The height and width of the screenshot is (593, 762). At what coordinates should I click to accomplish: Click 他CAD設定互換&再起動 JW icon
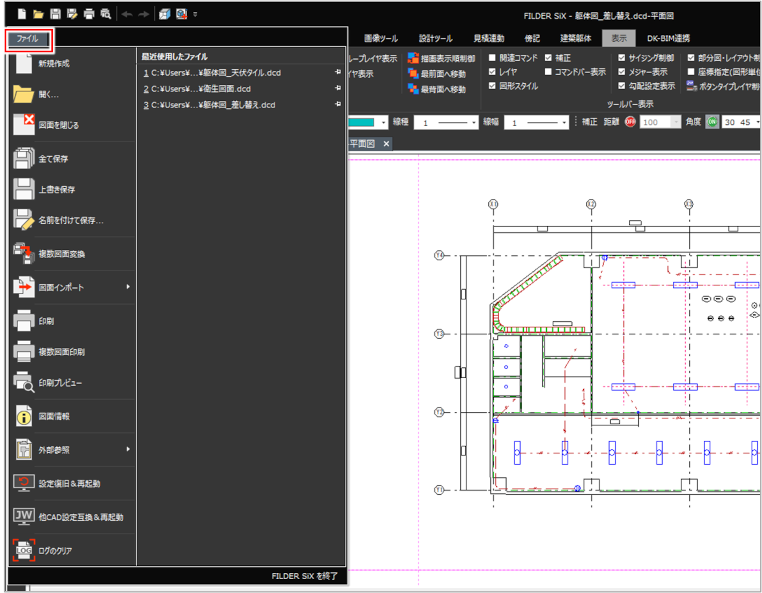[24, 517]
